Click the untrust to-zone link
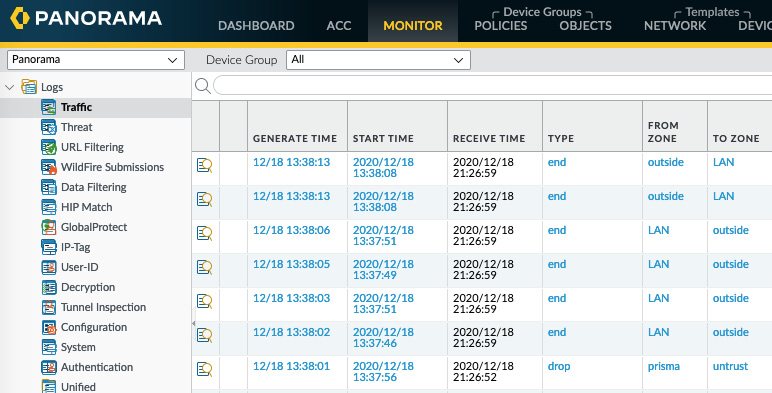 pos(730,366)
